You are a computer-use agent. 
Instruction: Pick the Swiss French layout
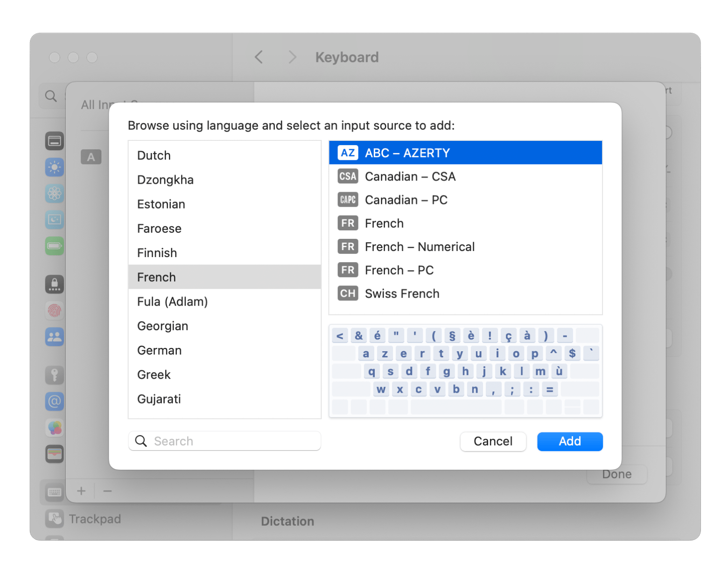pos(465,293)
